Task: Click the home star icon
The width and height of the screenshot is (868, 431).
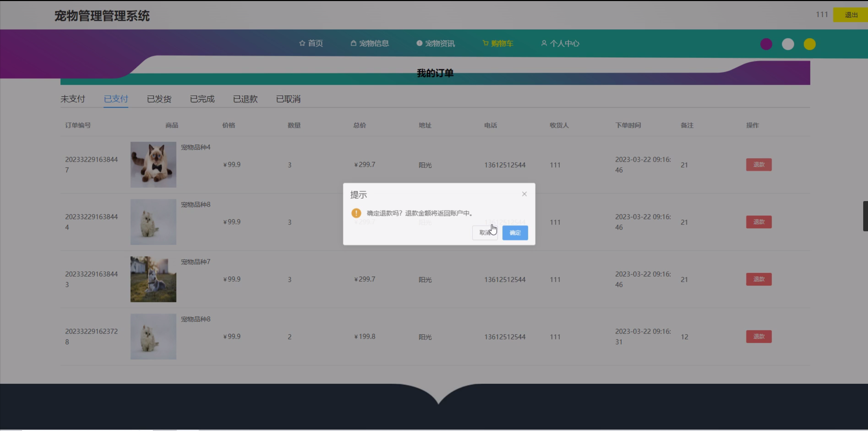Action: tap(302, 43)
